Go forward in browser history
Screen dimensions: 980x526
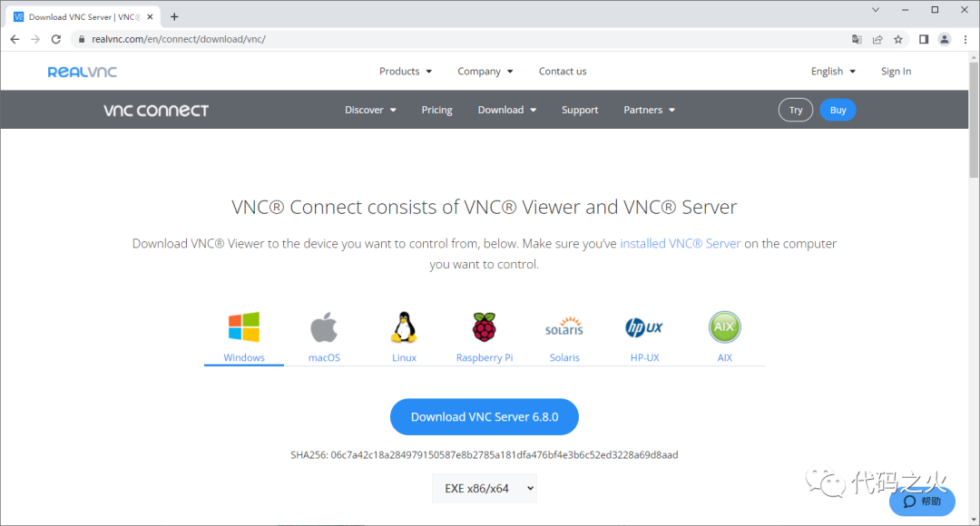click(35, 39)
